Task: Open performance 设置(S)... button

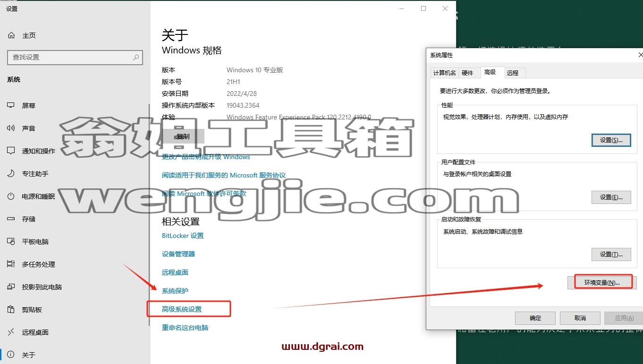Action: [611, 140]
